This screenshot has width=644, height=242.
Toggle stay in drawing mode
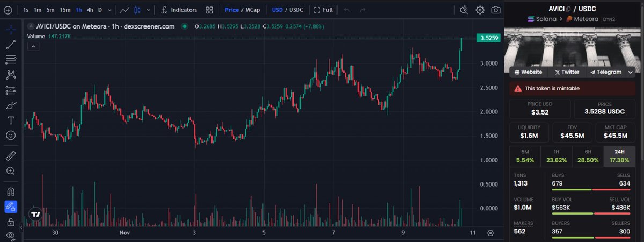point(10,206)
